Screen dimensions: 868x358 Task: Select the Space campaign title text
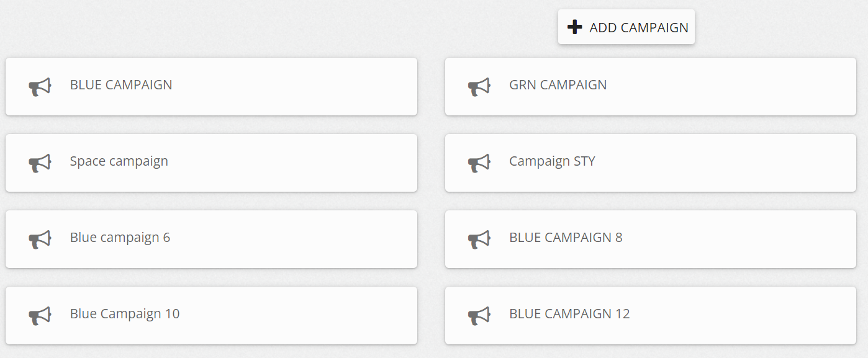coord(119,161)
